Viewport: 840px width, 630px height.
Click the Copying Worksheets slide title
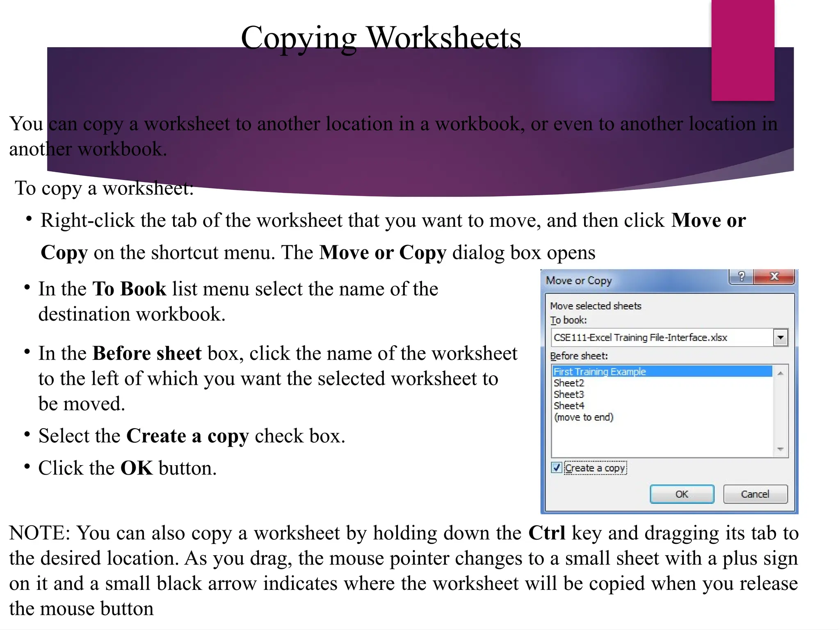pos(381,38)
